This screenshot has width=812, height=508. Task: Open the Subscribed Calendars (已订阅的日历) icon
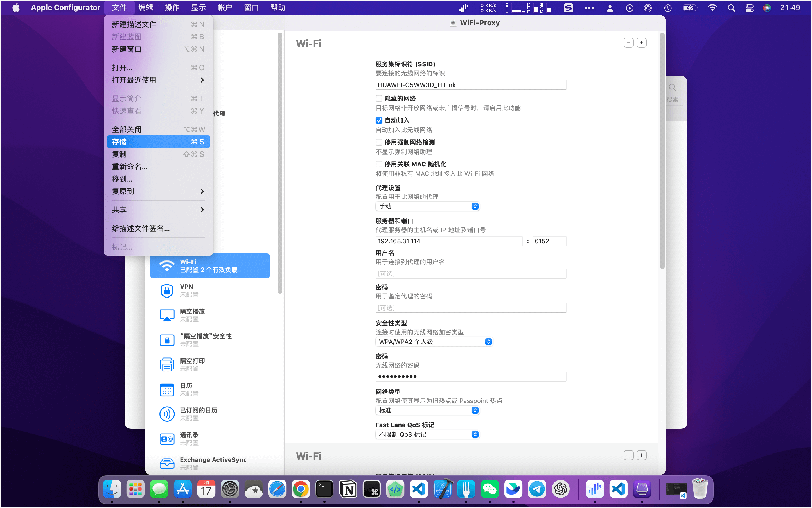167,414
